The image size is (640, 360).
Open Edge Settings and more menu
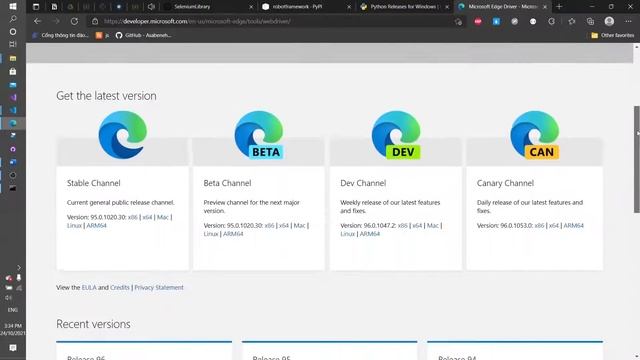(x=628, y=21)
